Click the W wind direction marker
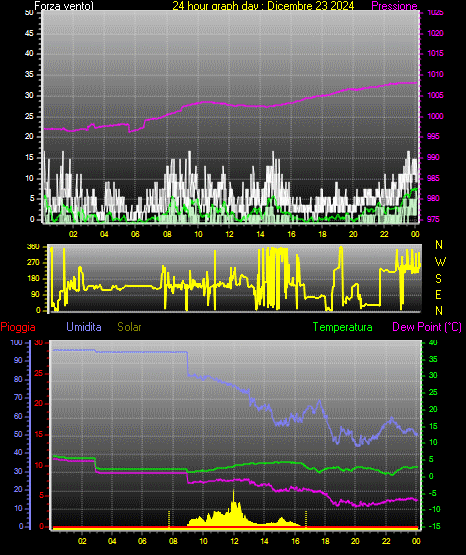 coord(440,262)
